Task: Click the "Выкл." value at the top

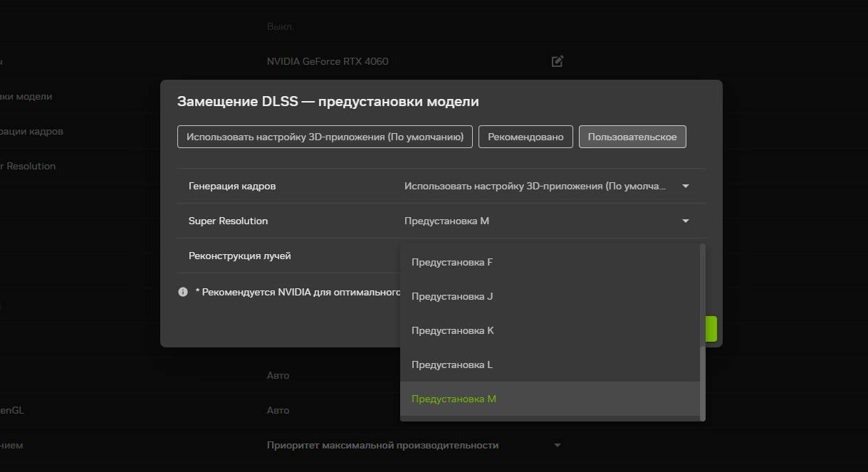Action: pos(280,26)
